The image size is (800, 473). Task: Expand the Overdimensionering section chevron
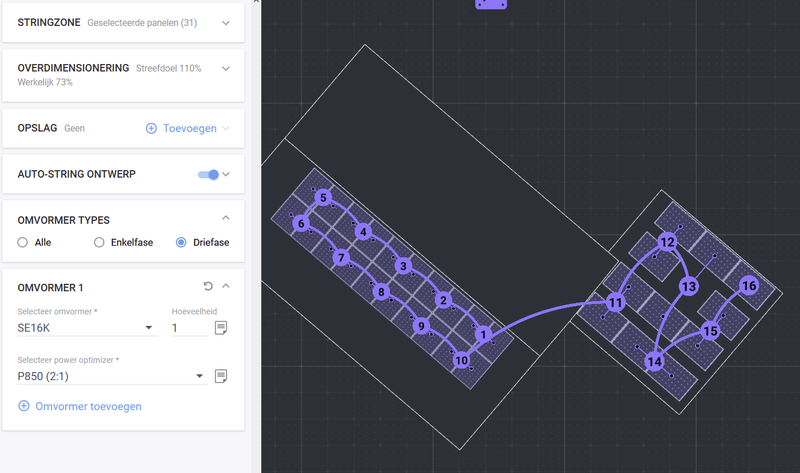click(226, 68)
